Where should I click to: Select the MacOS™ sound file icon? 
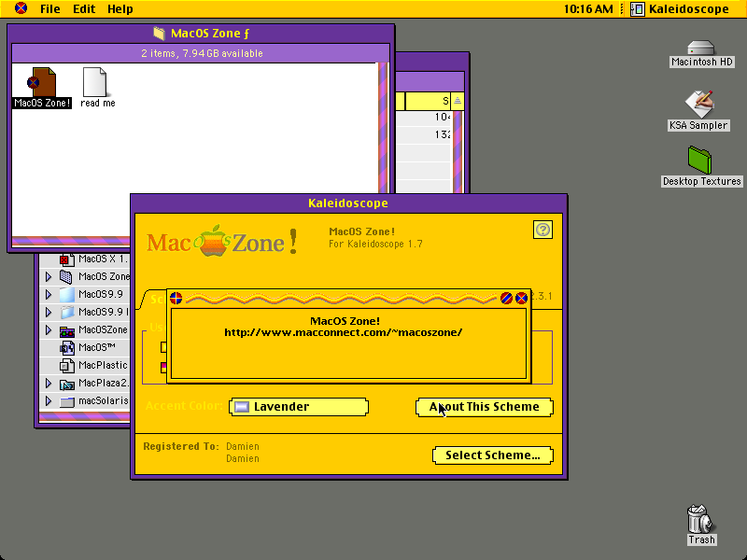tap(66, 347)
